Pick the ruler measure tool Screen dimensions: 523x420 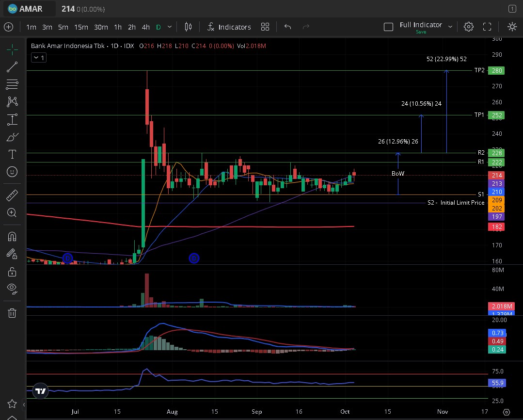[x=13, y=195]
